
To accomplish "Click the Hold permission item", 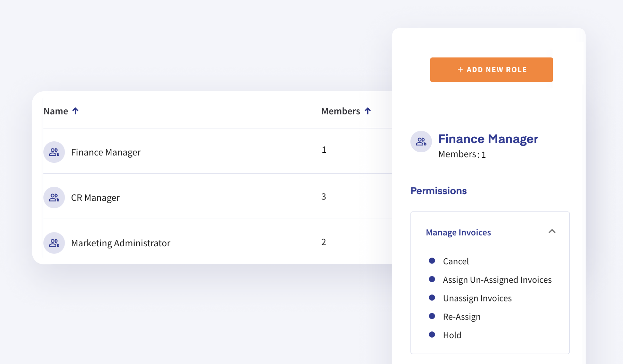I will click(452, 335).
